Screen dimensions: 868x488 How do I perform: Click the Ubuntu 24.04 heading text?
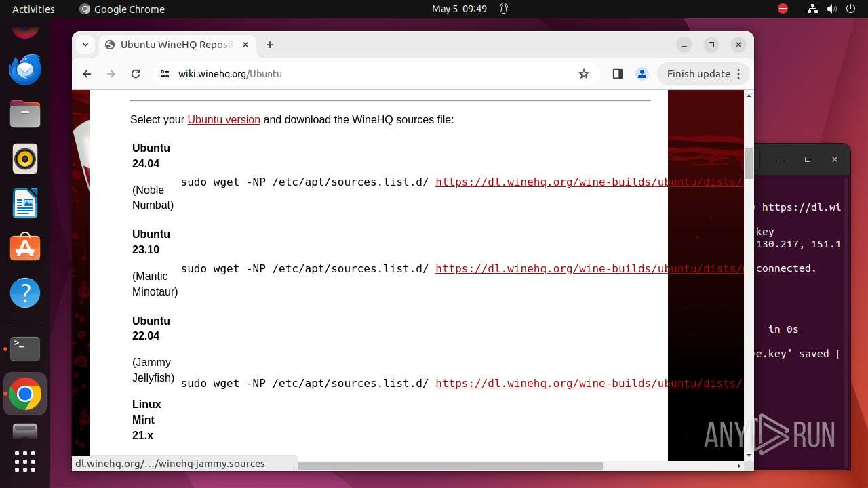tap(151, 156)
